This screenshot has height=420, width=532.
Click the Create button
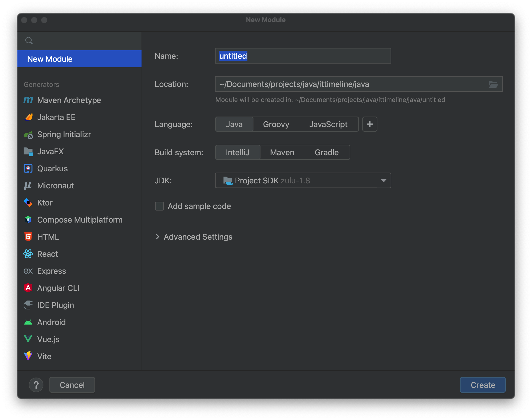pos(483,385)
